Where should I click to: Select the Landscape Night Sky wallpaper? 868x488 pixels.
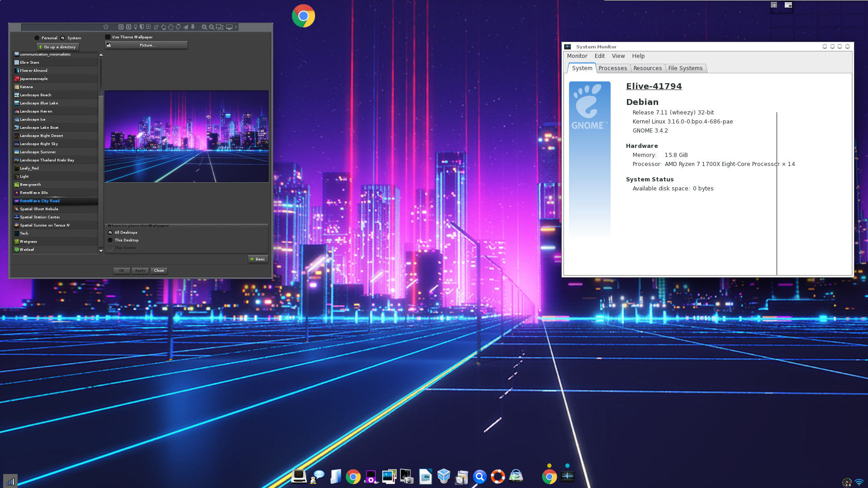[x=39, y=144]
